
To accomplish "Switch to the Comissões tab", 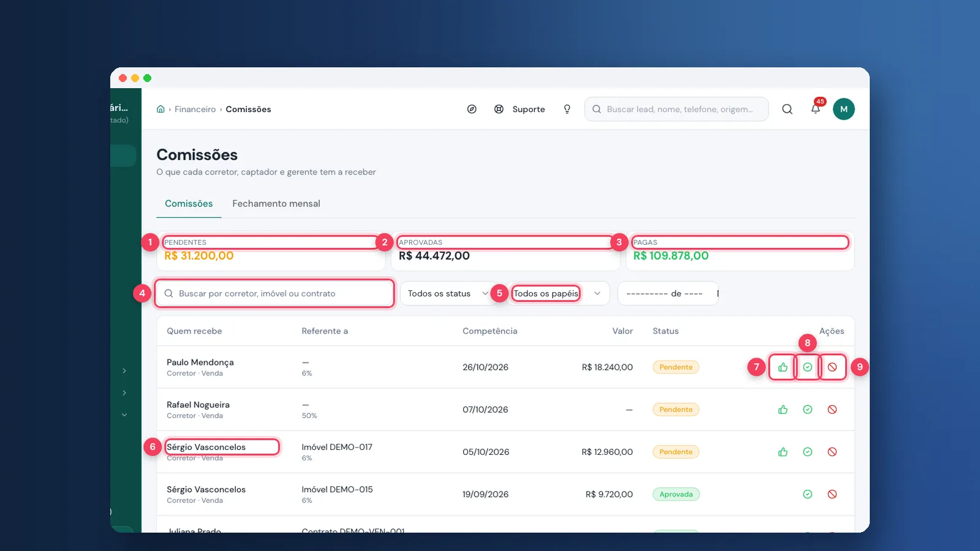I will click(189, 203).
